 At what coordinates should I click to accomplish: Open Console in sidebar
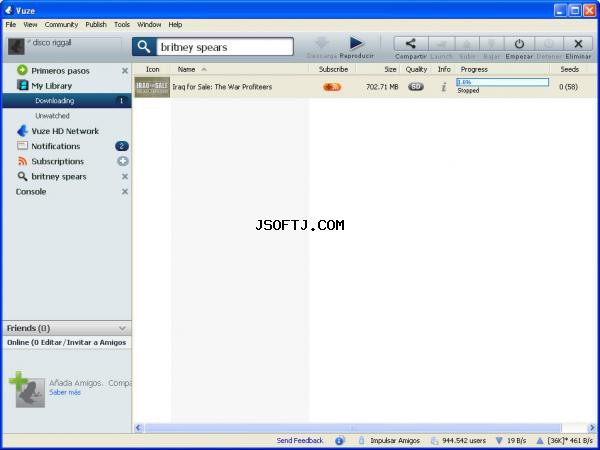pos(31,192)
